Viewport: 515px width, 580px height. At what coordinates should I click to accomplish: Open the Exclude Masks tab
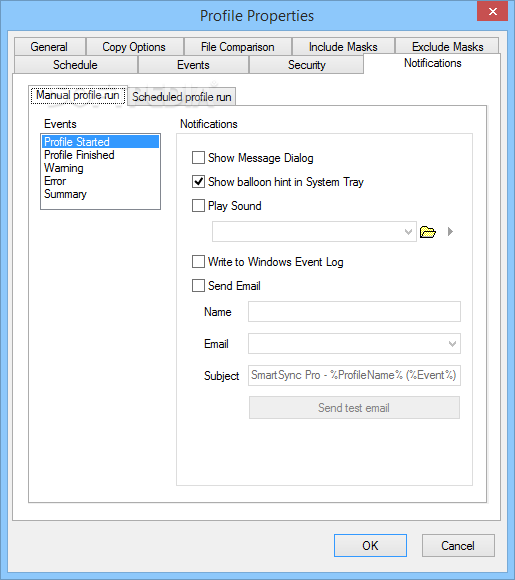coord(447,47)
